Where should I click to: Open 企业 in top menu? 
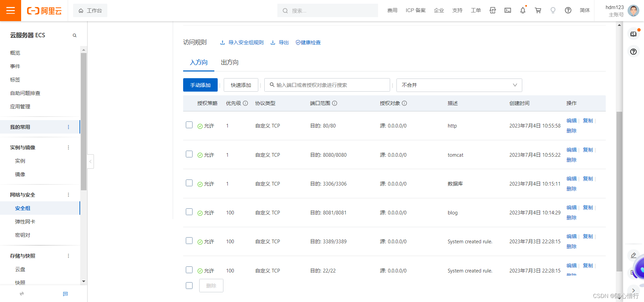tap(439, 10)
